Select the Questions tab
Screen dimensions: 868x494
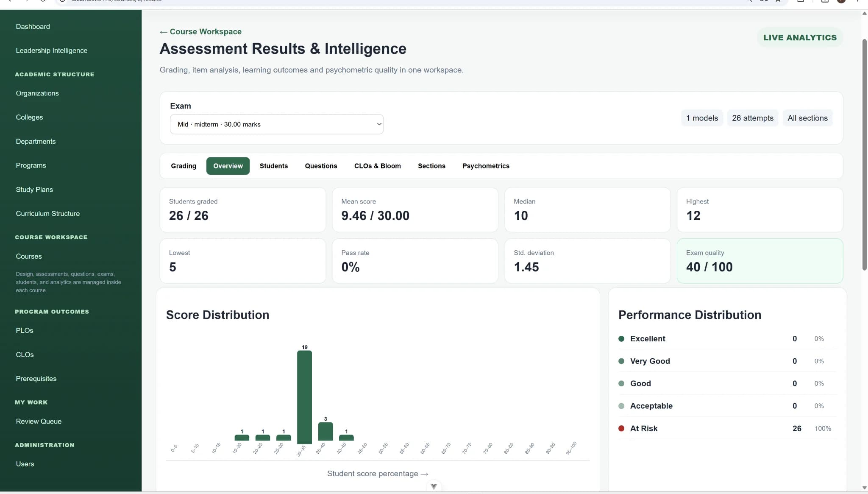321,166
